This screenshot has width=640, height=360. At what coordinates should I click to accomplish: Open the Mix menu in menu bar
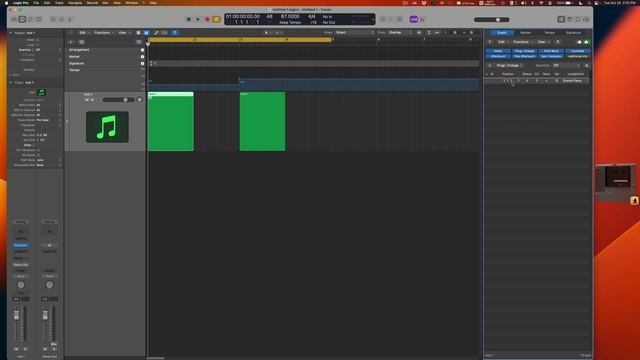[105, 3]
